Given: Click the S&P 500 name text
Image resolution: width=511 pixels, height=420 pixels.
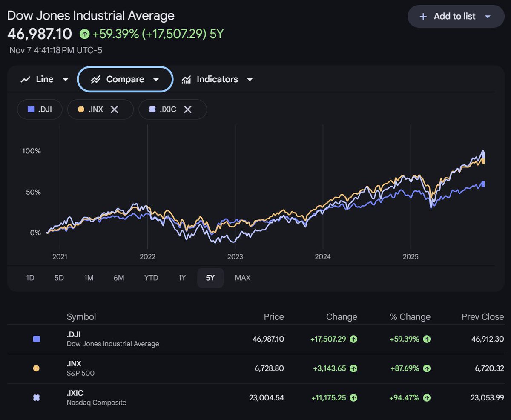Looking at the screenshot, I should click(80, 373).
